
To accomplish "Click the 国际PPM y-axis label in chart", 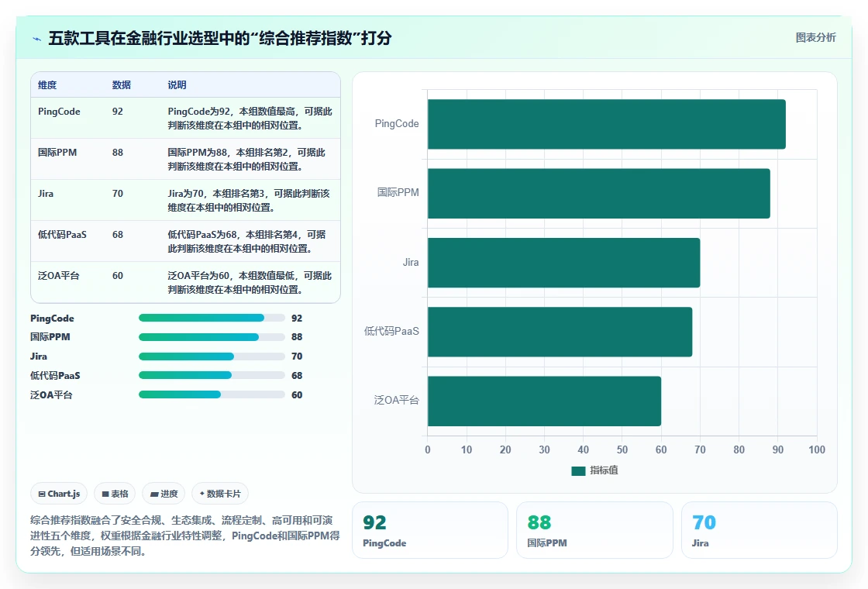I will [x=398, y=193].
